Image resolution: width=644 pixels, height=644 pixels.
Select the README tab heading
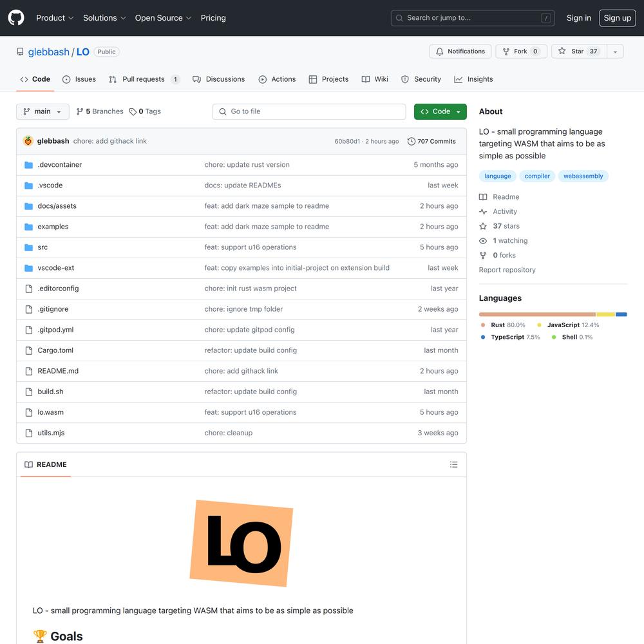[x=46, y=464]
